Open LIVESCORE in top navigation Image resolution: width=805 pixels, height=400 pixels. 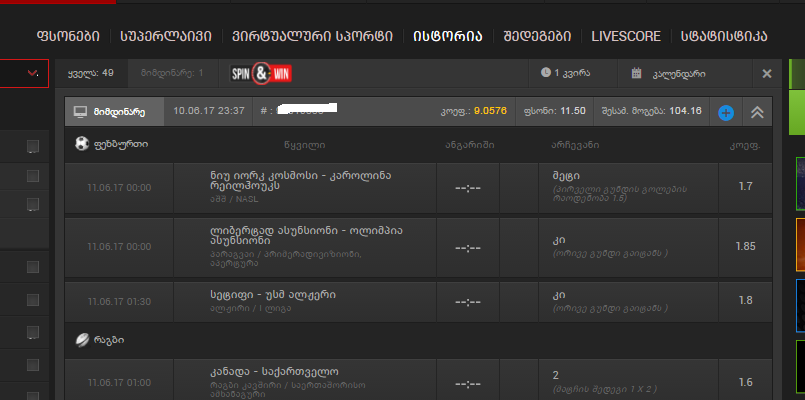[626, 36]
